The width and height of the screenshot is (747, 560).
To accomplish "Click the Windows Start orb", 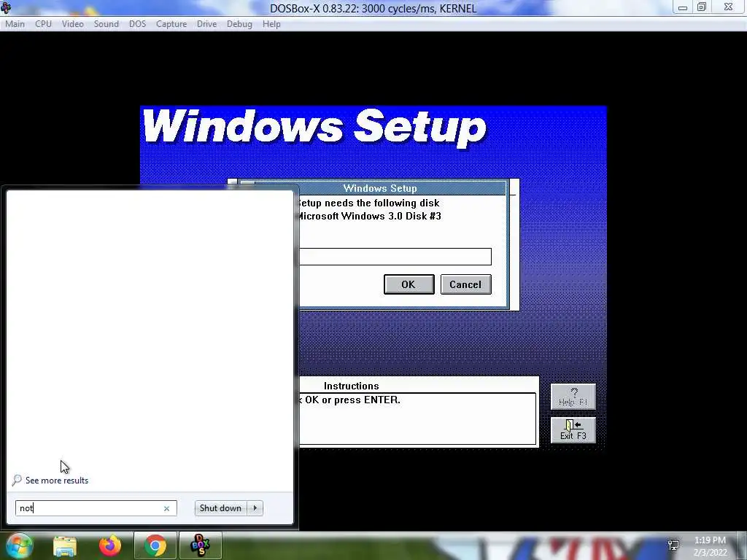I will pos(19,545).
